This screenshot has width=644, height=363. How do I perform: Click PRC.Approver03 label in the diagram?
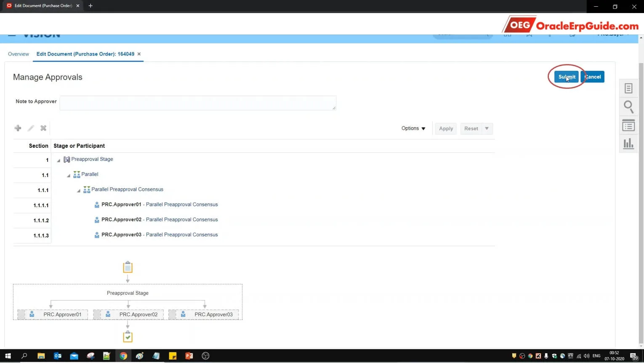[x=213, y=315]
